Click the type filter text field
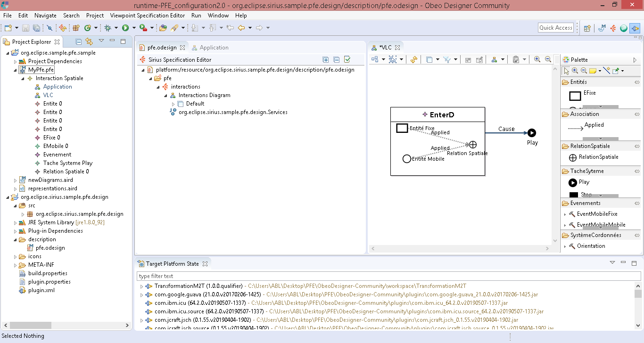 click(388, 276)
